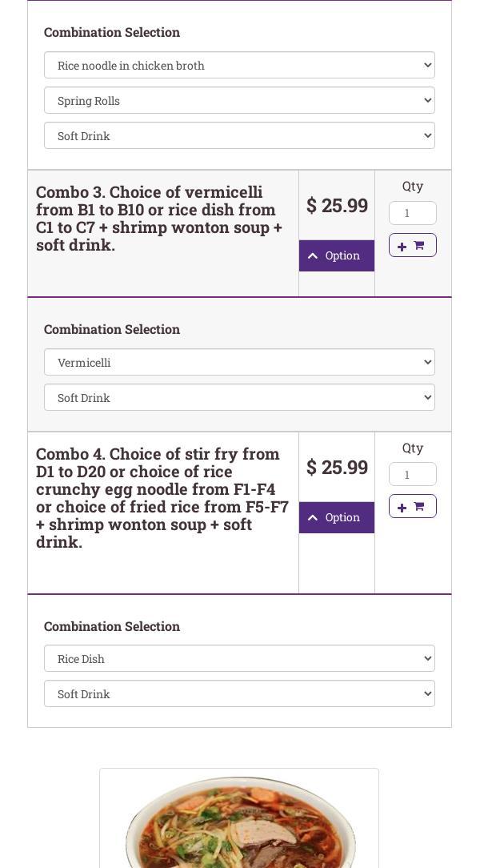Screen dimensions: 484x868
Task: Collapse Combo 3 Option panel
Action: click(x=337, y=255)
